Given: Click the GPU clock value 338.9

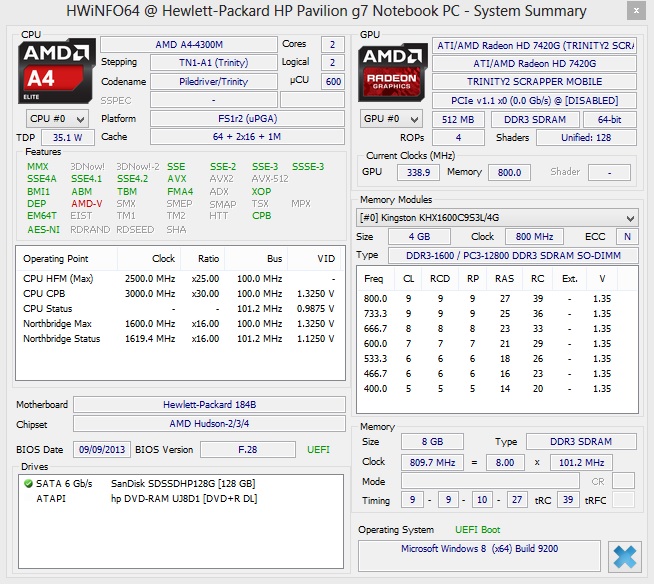Looking at the screenshot, I should pyautogui.click(x=418, y=172).
